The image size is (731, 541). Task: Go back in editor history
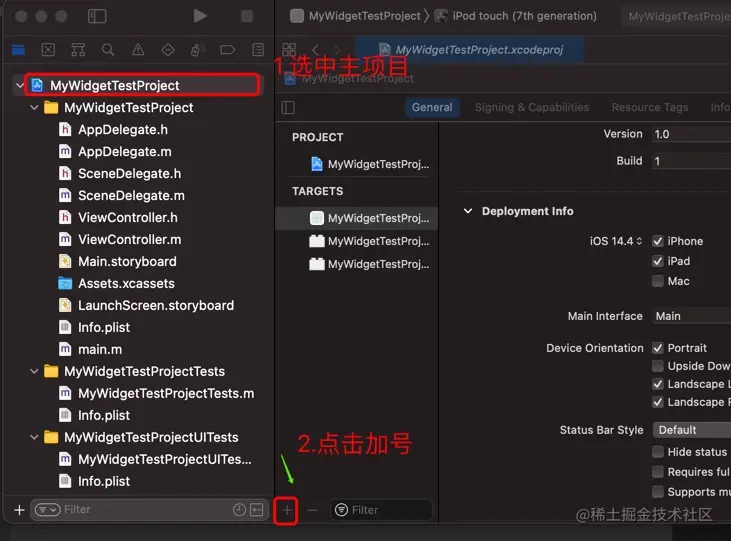click(316, 49)
